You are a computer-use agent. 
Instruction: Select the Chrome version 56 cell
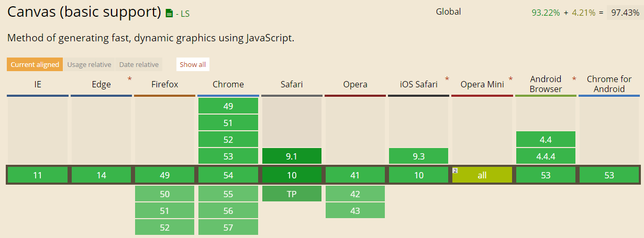coord(228,211)
